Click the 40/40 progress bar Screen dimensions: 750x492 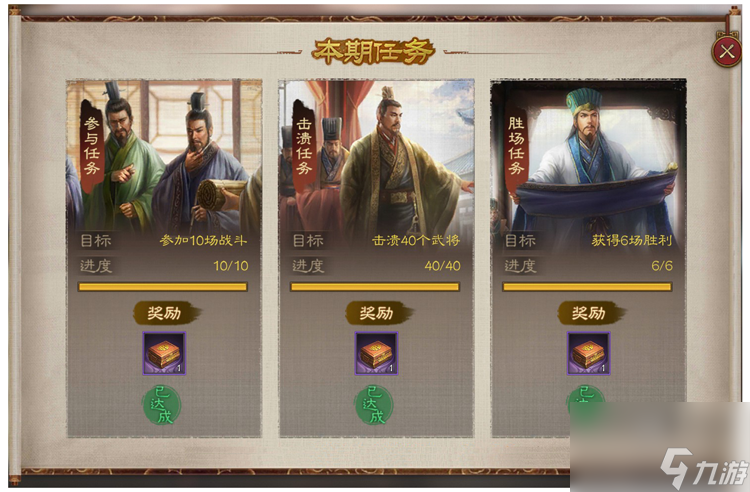point(375,287)
